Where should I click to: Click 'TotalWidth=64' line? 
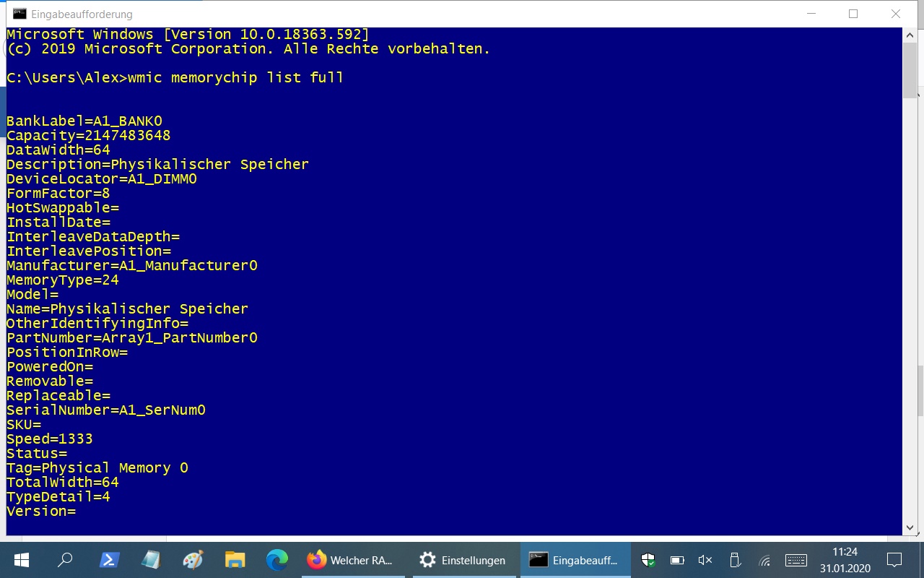tap(63, 482)
